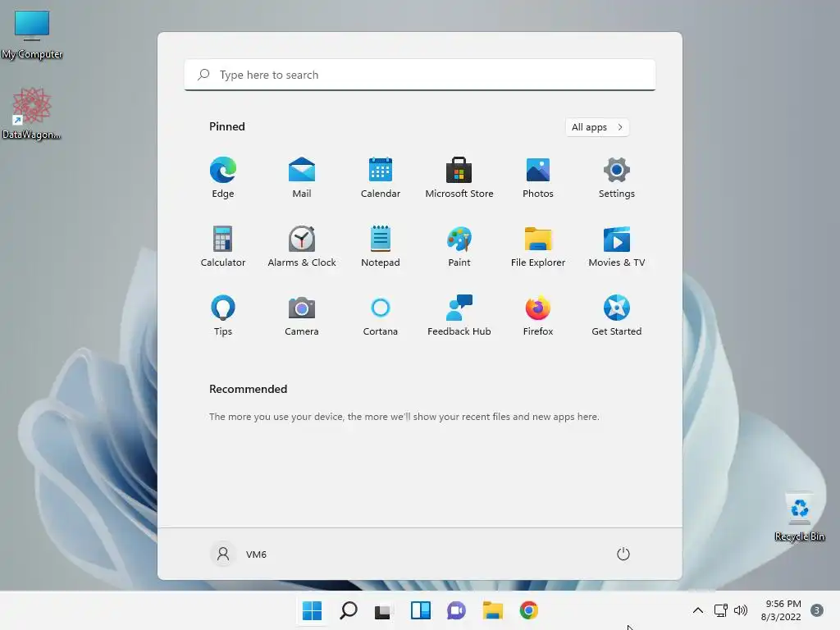Click the Recommended section heading

point(248,389)
